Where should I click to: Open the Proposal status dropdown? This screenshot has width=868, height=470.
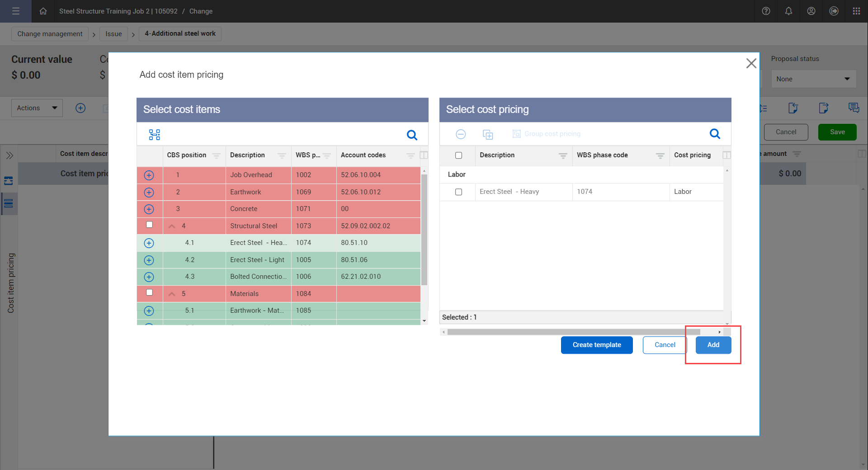813,79
